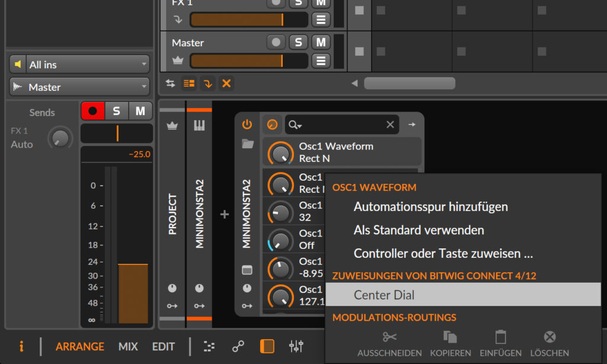
Task: Switch to the MIX view
Action: 128,347
